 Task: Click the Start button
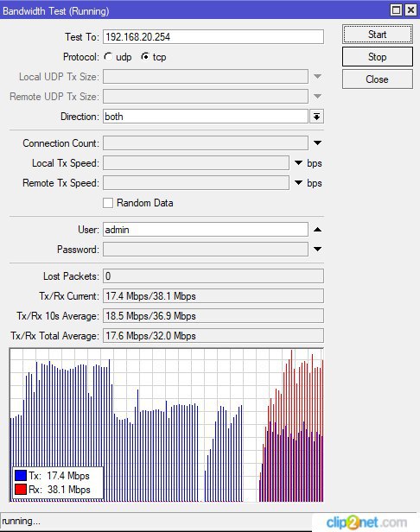pyautogui.click(x=377, y=35)
